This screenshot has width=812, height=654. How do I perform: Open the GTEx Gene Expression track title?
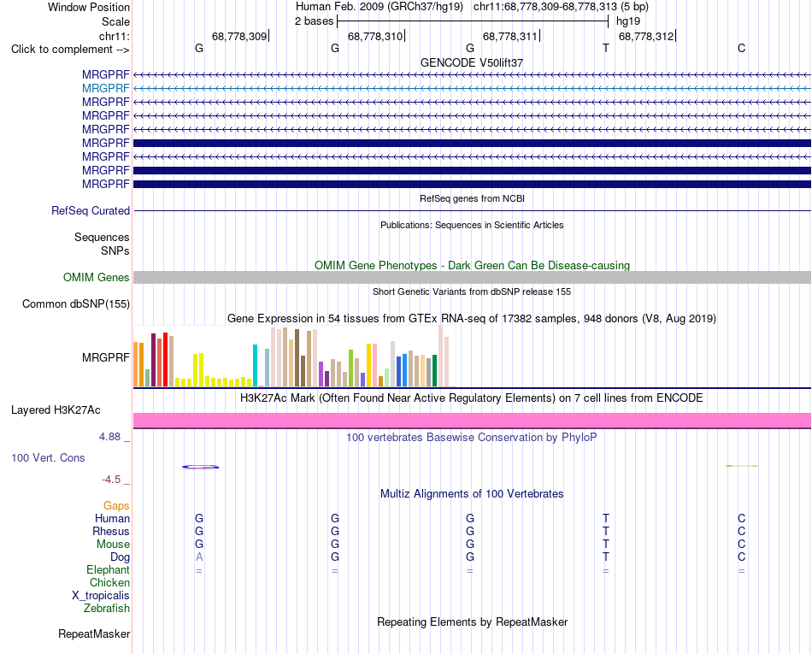pos(472,319)
